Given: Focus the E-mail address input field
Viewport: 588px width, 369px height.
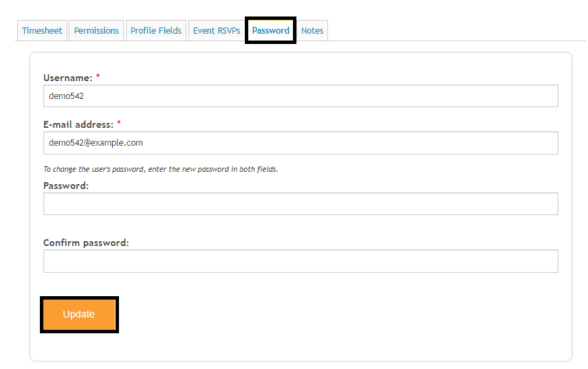Looking at the screenshot, I should (x=301, y=143).
